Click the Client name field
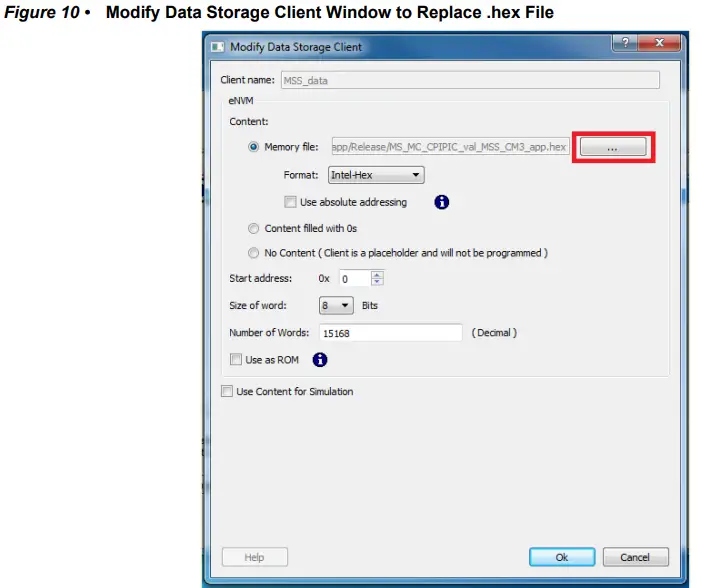The width and height of the screenshot is (701, 588). 470,80
